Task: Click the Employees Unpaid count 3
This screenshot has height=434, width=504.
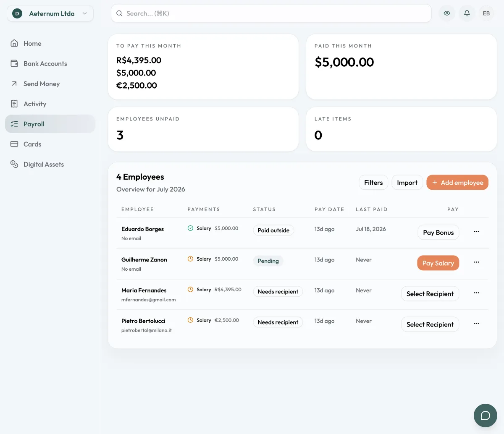Action: 120,135
